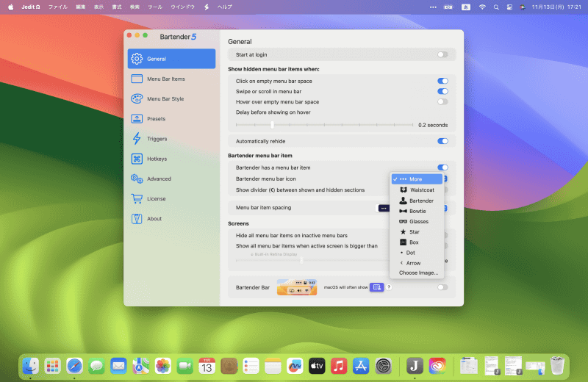Open the General settings pane
The height and width of the screenshot is (382, 588).
click(x=171, y=59)
